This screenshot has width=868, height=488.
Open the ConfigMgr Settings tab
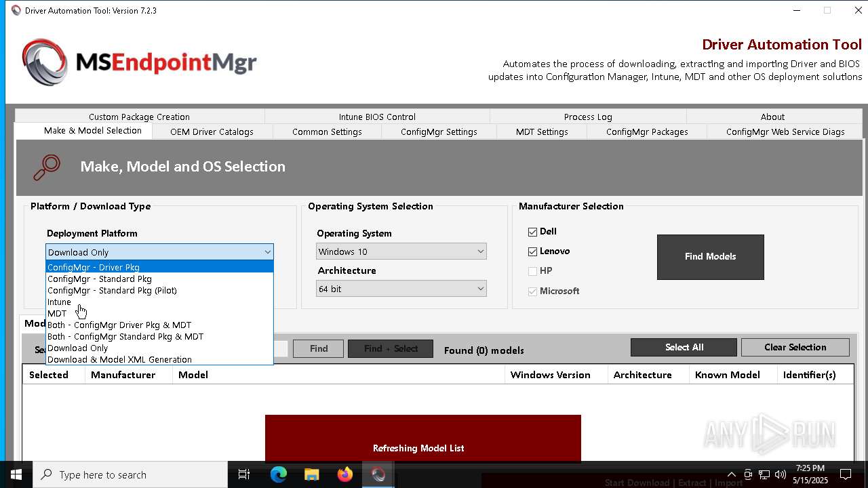tap(439, 131)
